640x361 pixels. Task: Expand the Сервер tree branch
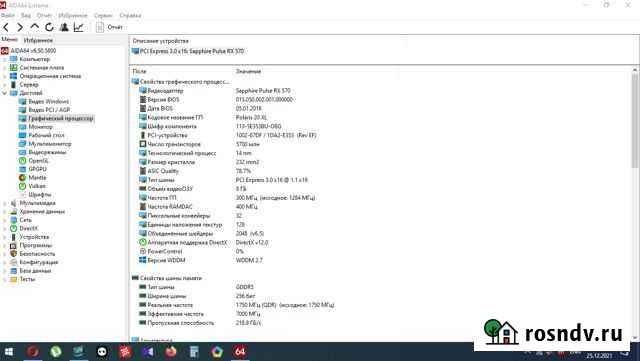(4, 85)
